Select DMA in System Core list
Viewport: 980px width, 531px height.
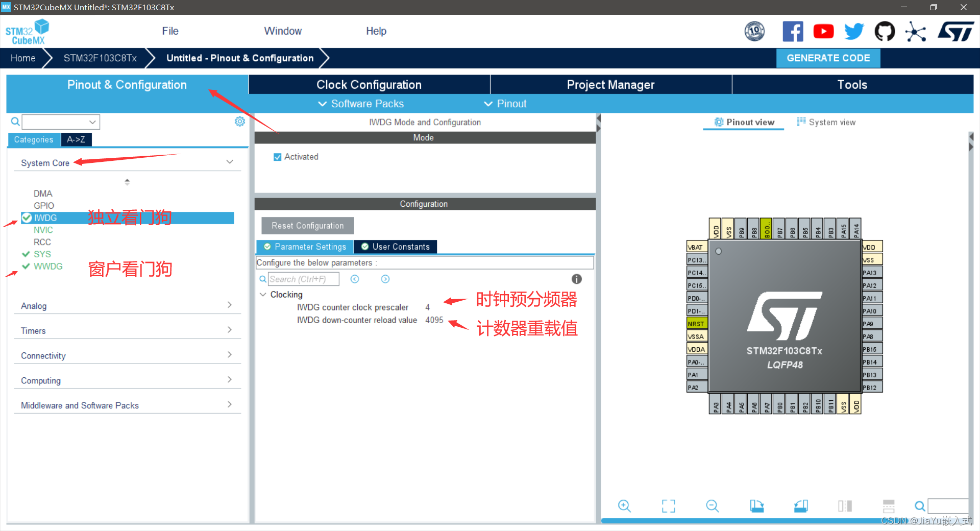coord(43,194)
